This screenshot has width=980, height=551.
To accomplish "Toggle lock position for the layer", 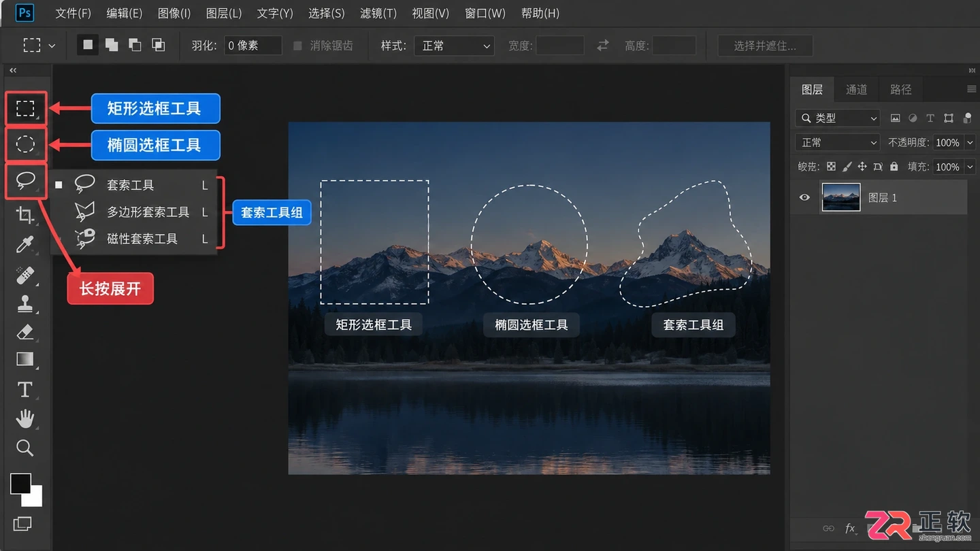I will click(862, 167).
